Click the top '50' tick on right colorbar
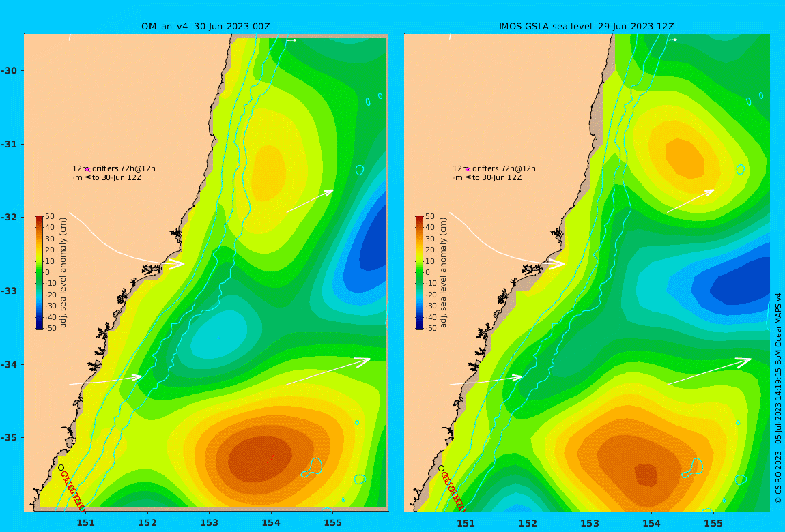785x532 pixels. tap(430, 216)
